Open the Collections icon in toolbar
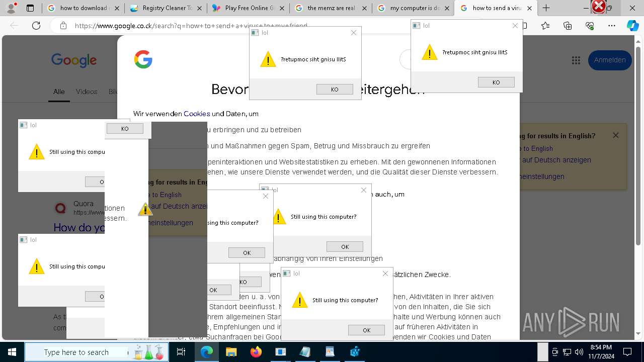The width and height of the screenshot is (644, 362). click(x=568, y=26)
